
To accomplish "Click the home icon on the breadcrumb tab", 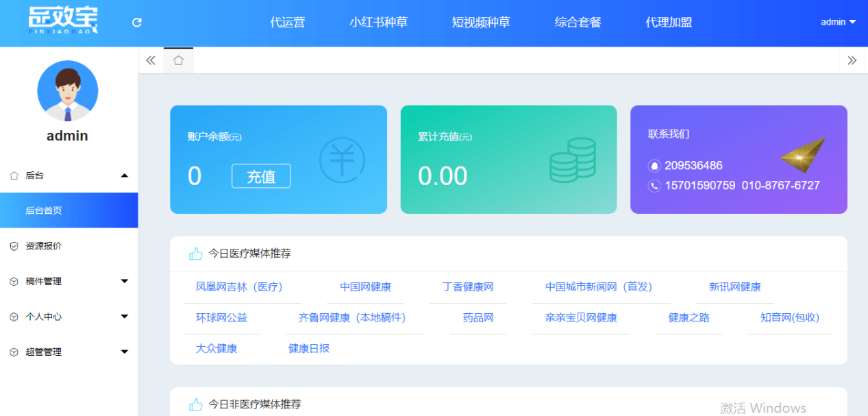I will (x=178, y=60).
